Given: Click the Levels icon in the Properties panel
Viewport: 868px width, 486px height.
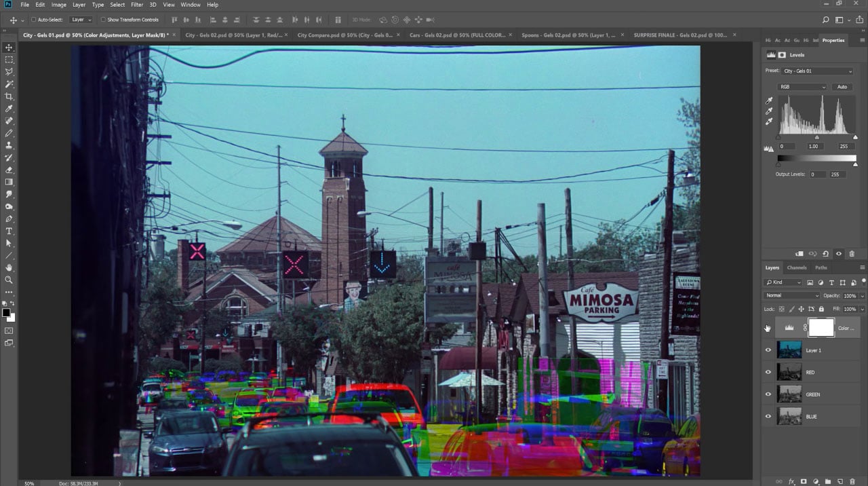Looking at the screenshot, I should 771,54.
